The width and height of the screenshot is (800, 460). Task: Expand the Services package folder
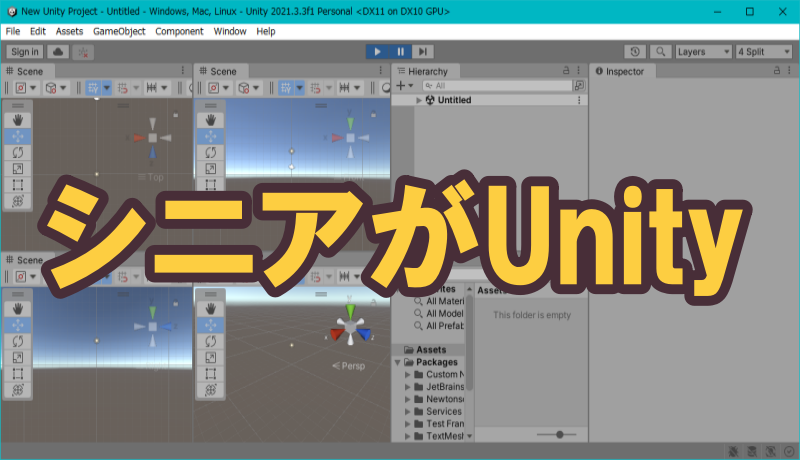point(408,412)
